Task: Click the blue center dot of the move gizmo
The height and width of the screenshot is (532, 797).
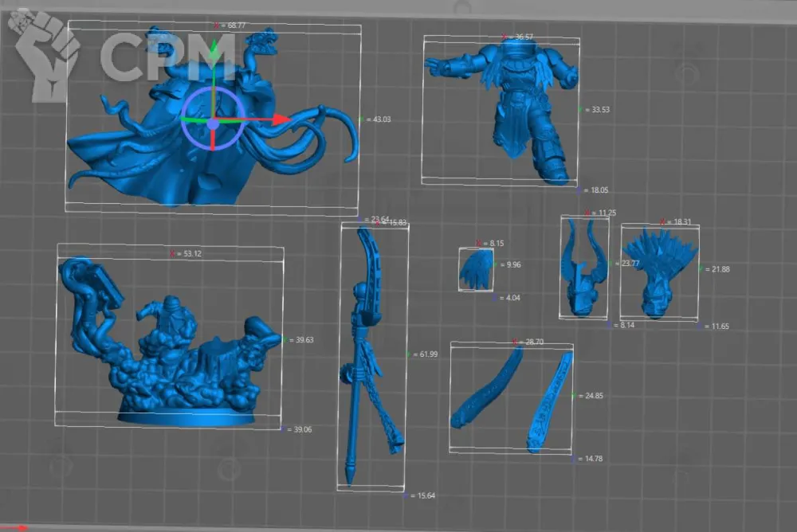Action: (213, 123)
